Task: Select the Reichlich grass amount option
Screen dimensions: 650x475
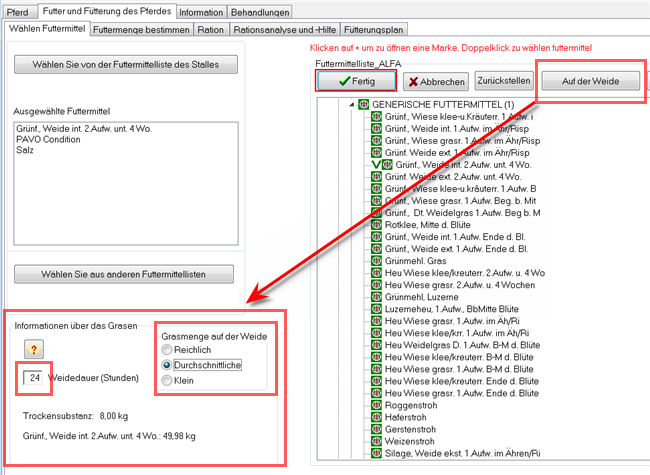Action: (x=167, y=350)
